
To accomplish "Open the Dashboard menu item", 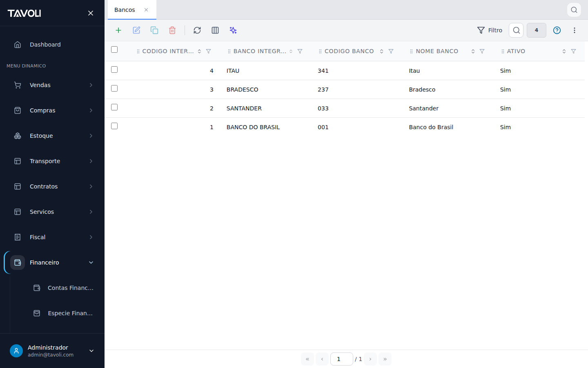I will [52, 45].
